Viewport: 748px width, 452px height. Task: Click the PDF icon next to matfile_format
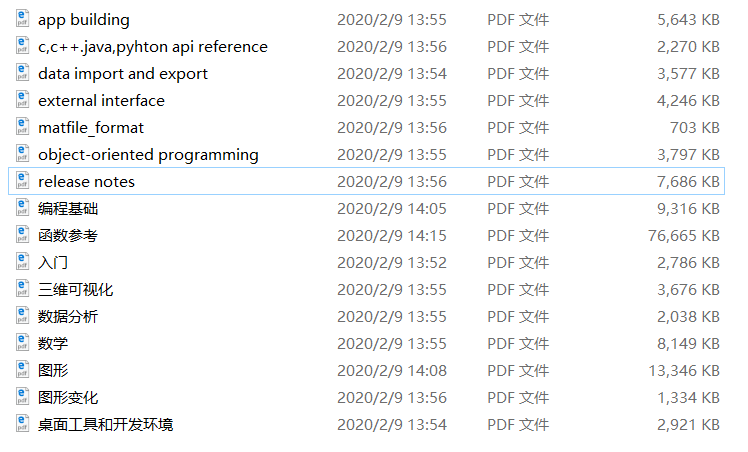coord(23,127)
